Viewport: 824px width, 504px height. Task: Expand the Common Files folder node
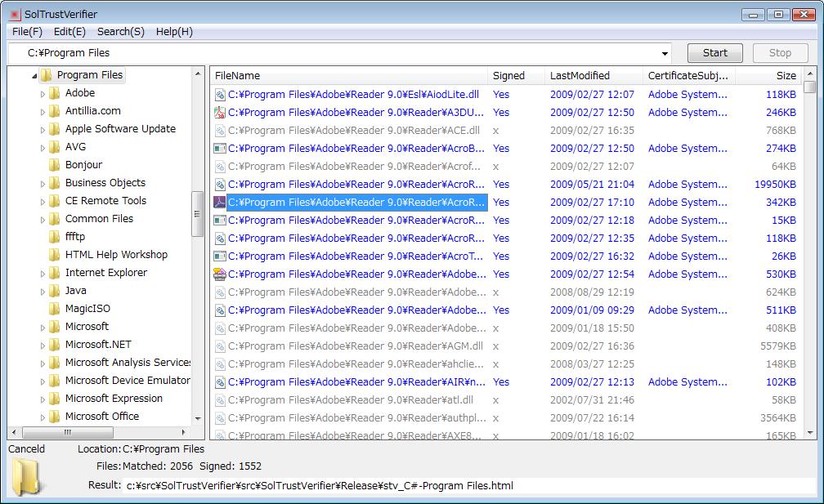pos(43,220)
